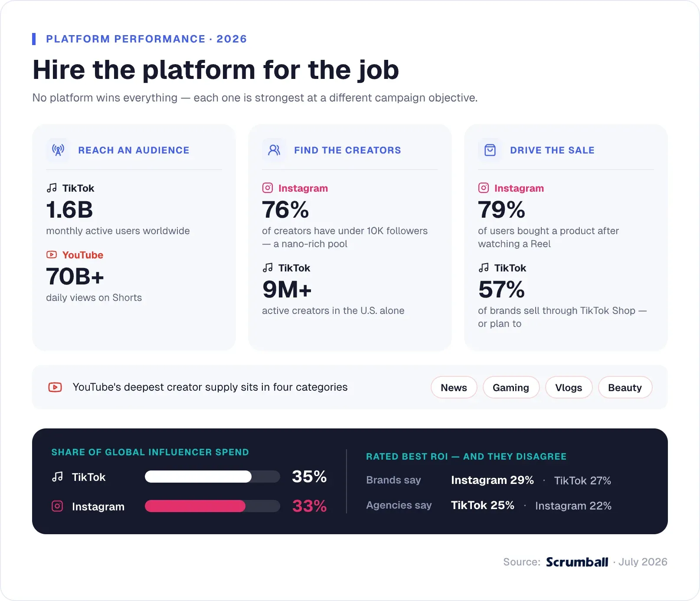Click the YouTube play icon above 70B+
This screenshot has height=601, width=700.
tap(52, 255)
